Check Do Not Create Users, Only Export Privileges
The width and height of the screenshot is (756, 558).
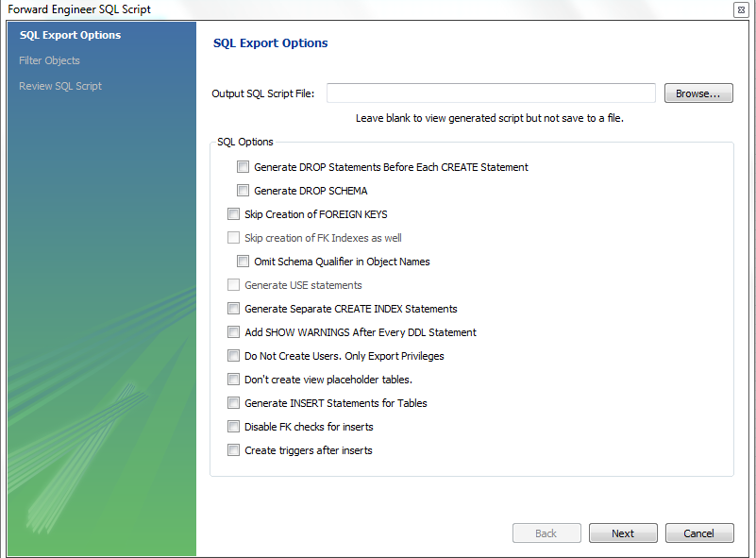click(234, 356)
